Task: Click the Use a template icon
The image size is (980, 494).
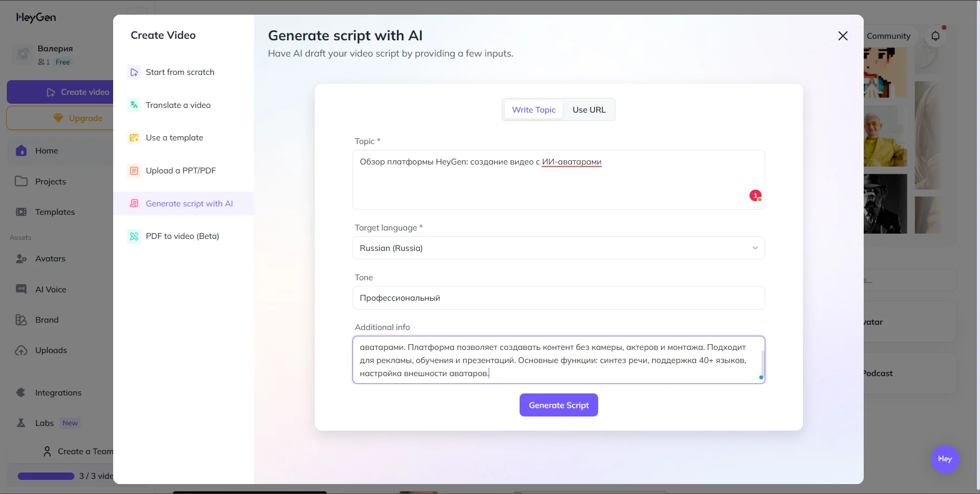Action: coord(134,138)
